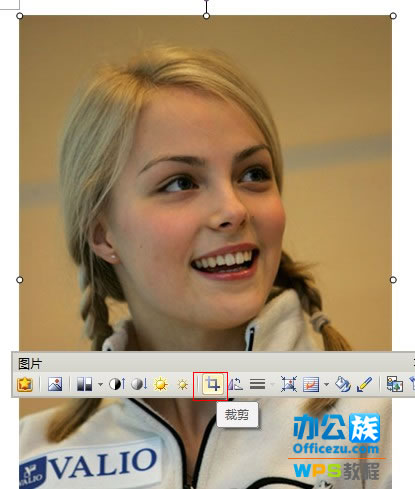415x489 pixels.
Task: Open the color mode button
Action: (84, 384)
